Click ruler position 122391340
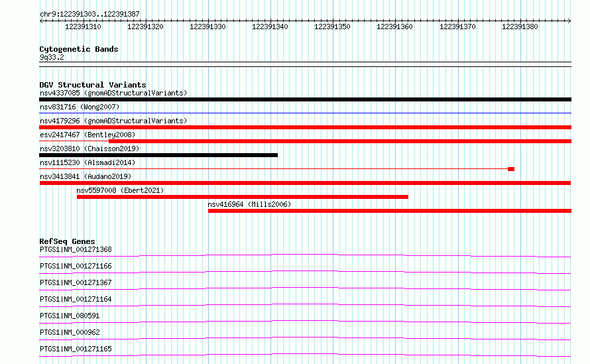 [270, 27]
